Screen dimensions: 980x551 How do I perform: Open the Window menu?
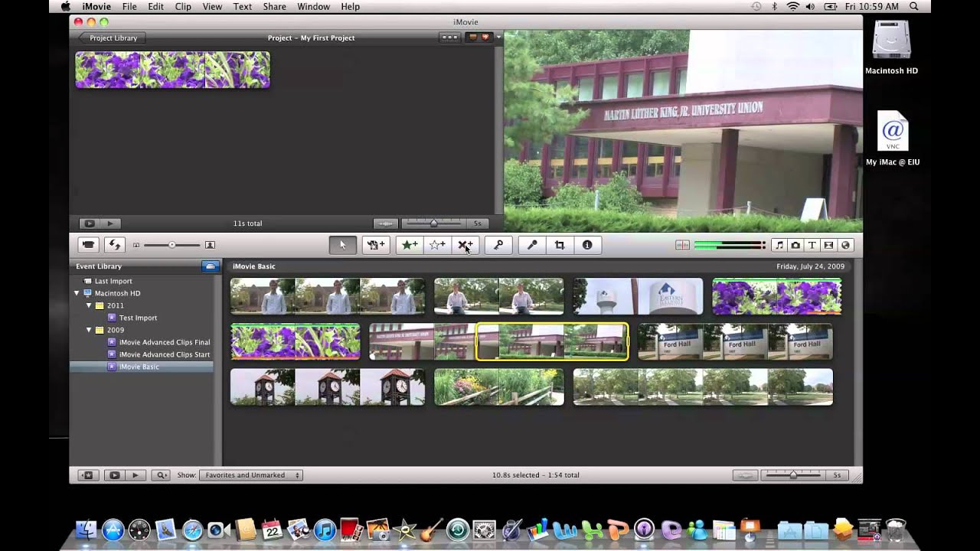click(313, 6)
